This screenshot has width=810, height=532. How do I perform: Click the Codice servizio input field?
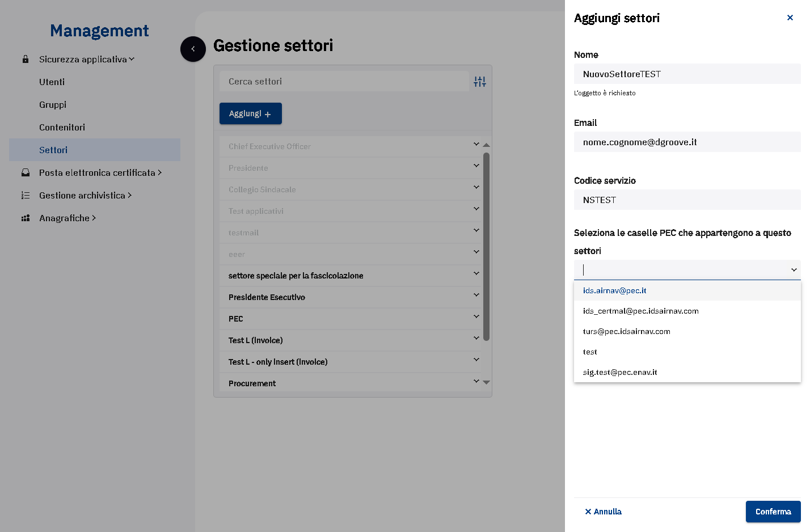(687, 200)
